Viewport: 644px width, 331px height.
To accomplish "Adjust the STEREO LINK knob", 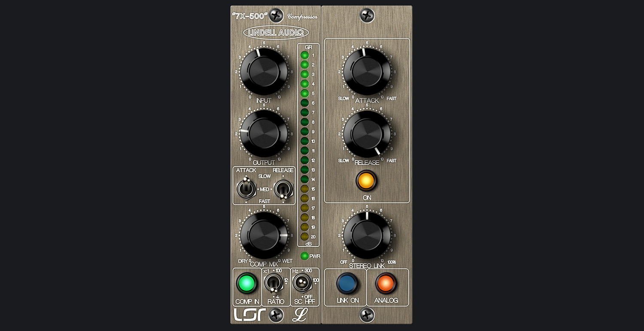I will tap(367, 235).
